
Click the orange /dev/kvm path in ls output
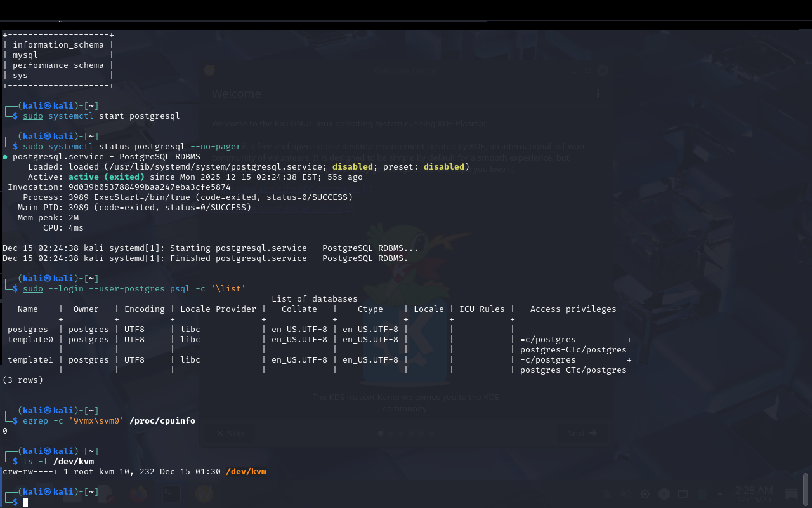tap(246, 472)
